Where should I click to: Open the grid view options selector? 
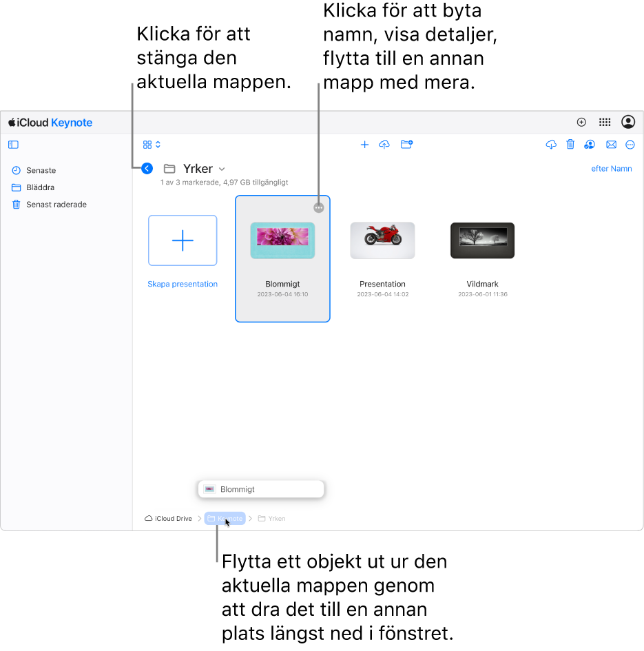pyautogui.click(x=152, y=145)
